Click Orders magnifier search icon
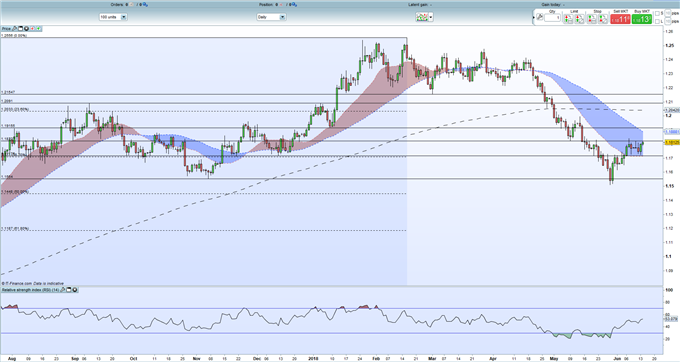The height and width of the screenshot is (362, 680). (145, 4)
